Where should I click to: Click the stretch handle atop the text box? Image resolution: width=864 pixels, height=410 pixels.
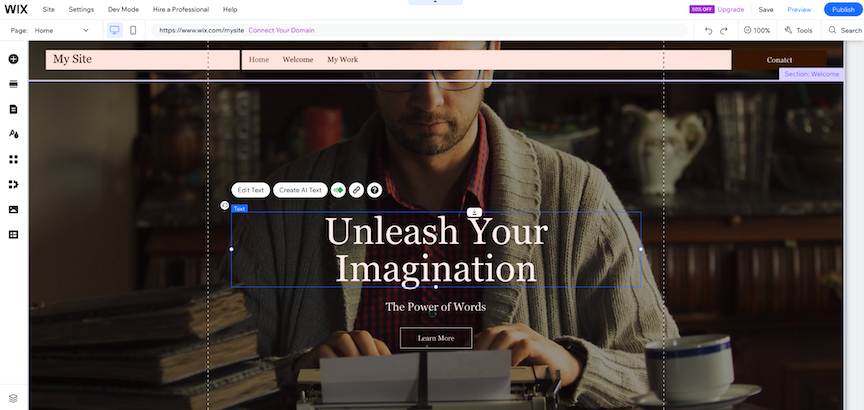tap(474, 212)
